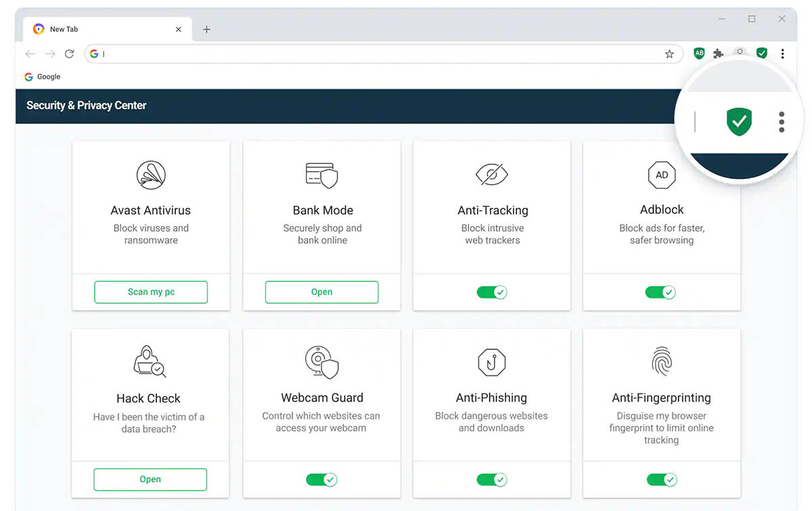Toggle Webcam Guard off
The height and width of the screenshot is (511, 812).
click(321, 479)
